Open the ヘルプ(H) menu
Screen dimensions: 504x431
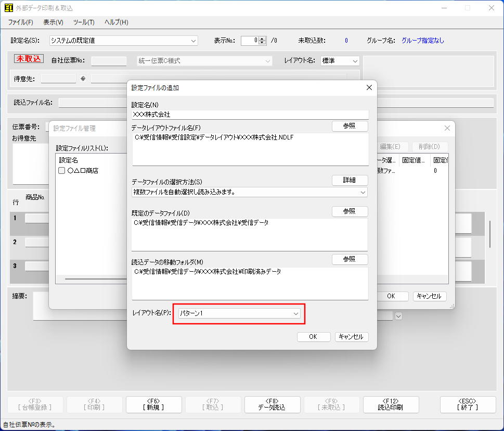117,22
